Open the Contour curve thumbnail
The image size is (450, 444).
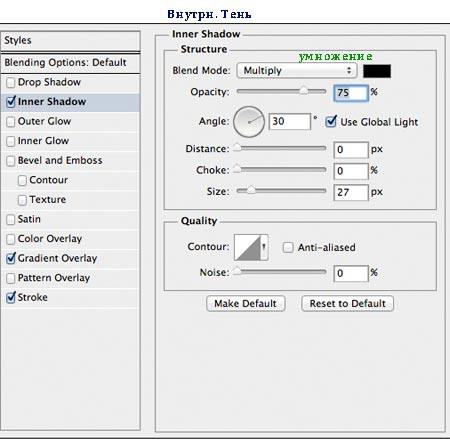[247, 248]
